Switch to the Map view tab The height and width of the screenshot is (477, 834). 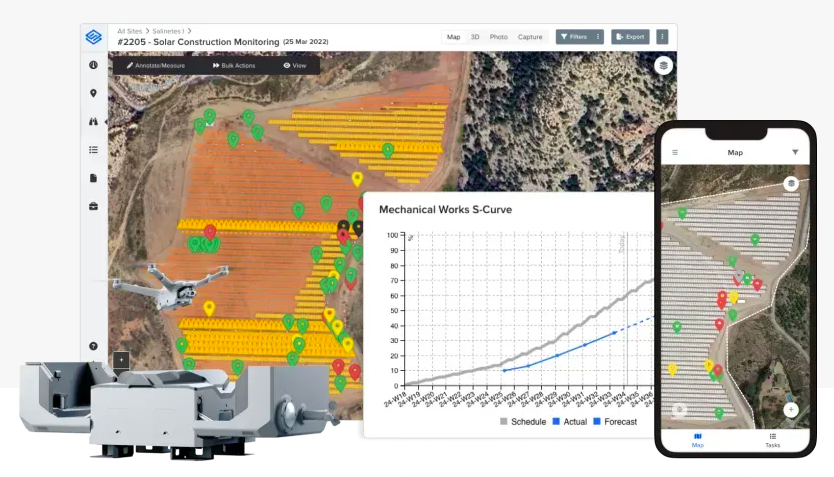coord(454,37)
